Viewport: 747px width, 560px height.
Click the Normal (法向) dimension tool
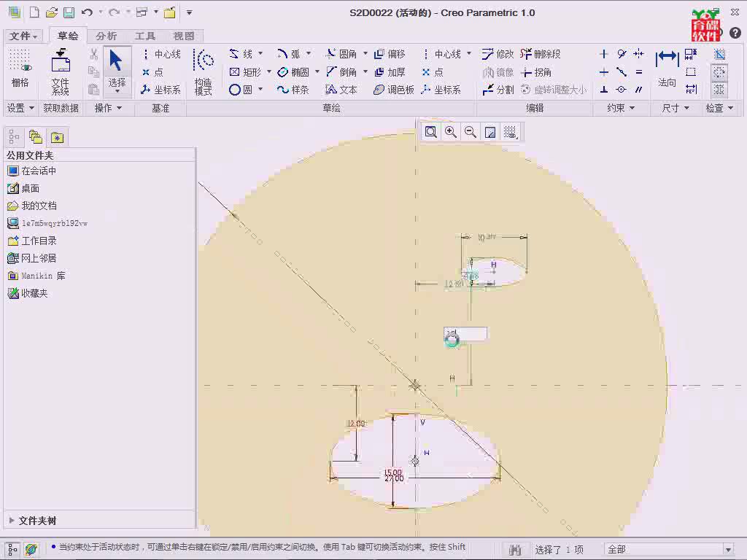667,68
